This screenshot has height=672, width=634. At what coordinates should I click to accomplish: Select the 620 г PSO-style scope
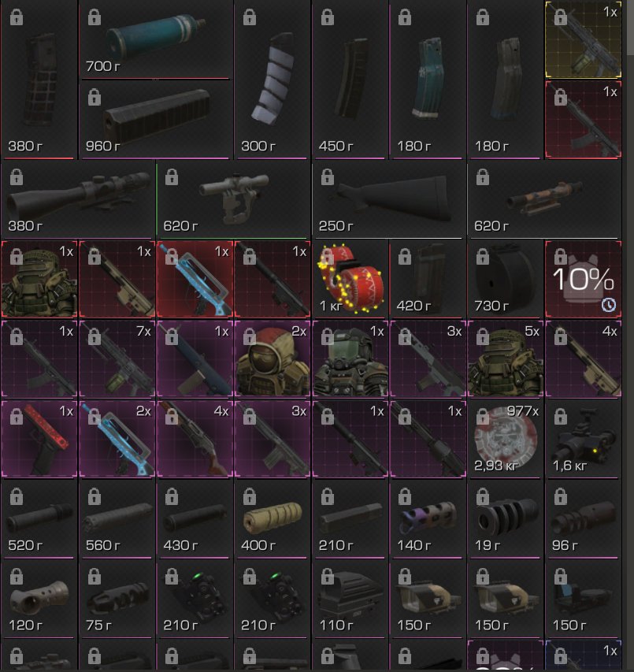(x=233, y=199)
